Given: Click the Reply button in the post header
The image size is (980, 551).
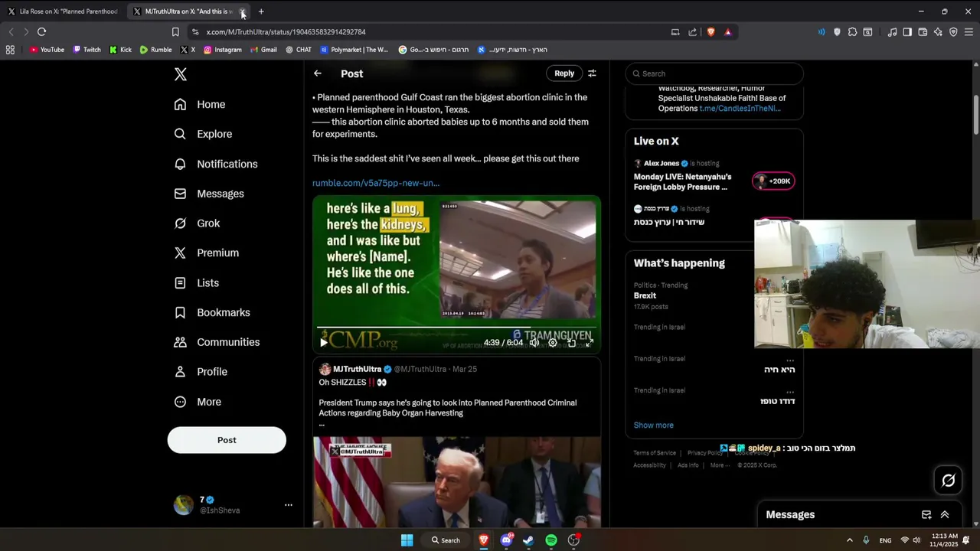Looking at the screenshot, I should click(564, 73).
